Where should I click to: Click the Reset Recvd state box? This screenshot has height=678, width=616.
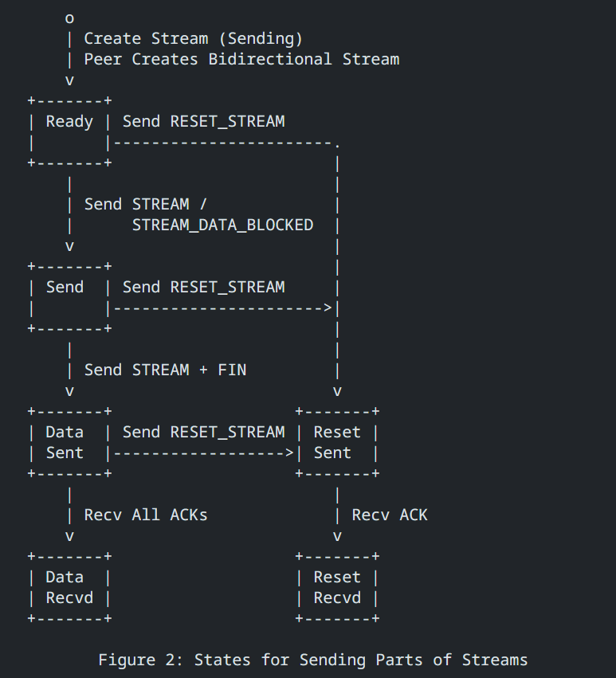pos(336,587)
